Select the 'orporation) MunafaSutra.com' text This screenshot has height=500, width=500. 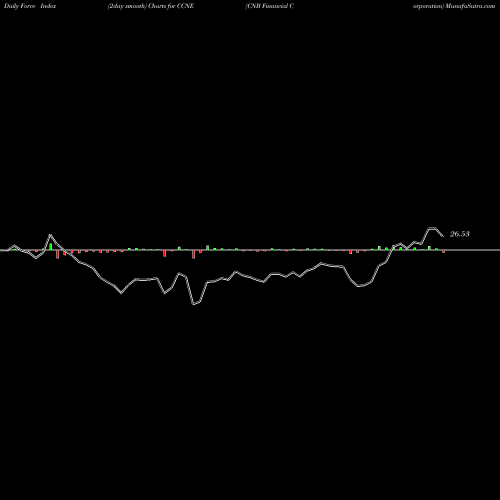click(x=454, y=6)
